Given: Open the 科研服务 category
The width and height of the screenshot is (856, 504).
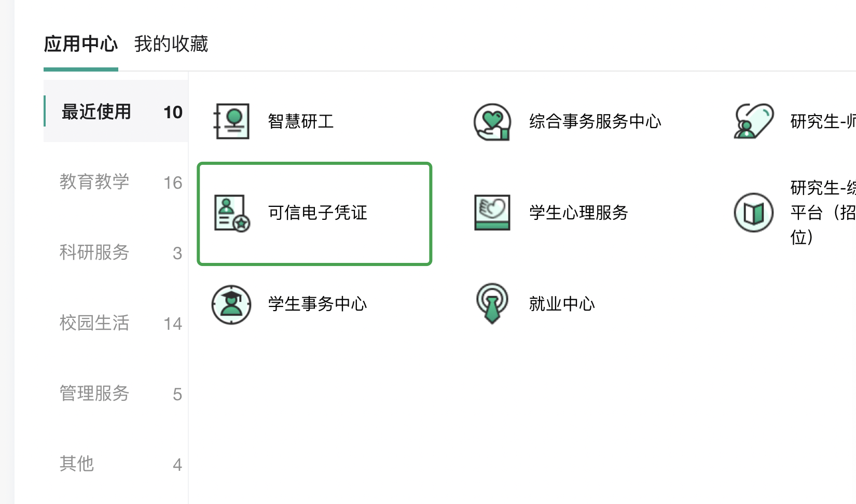Looking at the screenshot, I should click(94, 253).
